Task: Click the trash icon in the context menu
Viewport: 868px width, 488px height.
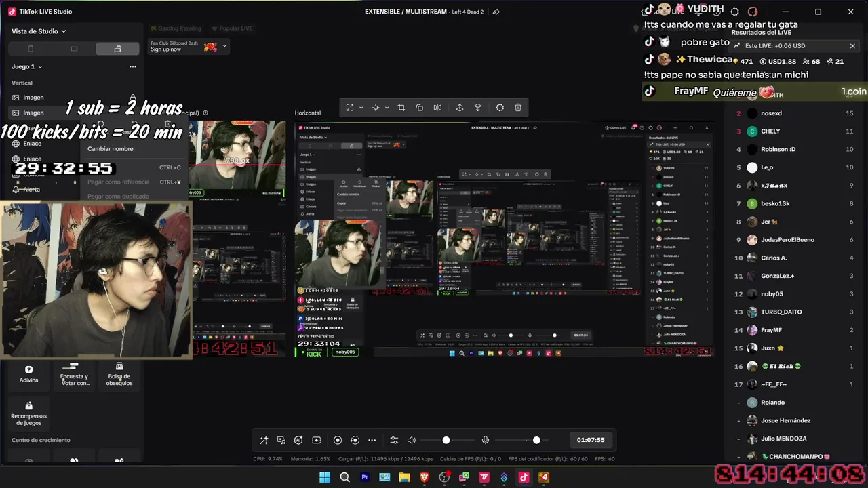Action: (x=167, y=124)
